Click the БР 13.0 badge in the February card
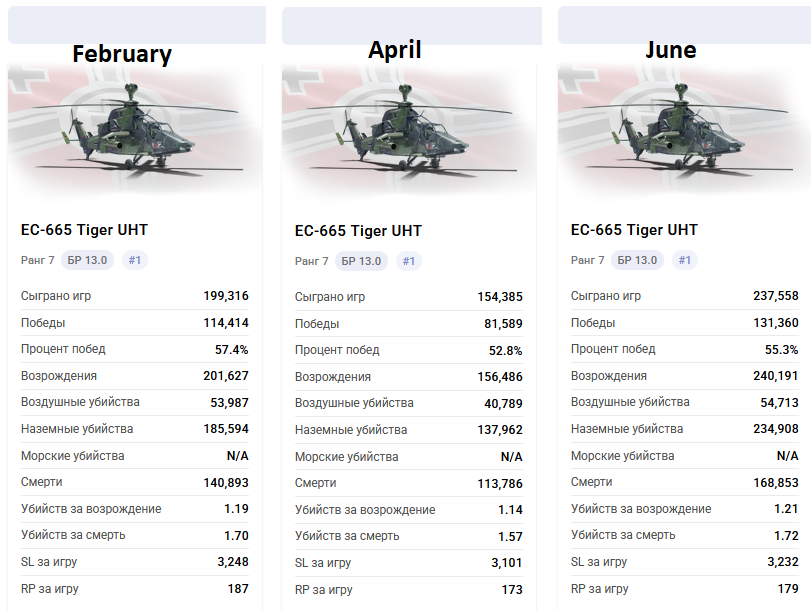 pyautogui.click(x=87, y=260)
